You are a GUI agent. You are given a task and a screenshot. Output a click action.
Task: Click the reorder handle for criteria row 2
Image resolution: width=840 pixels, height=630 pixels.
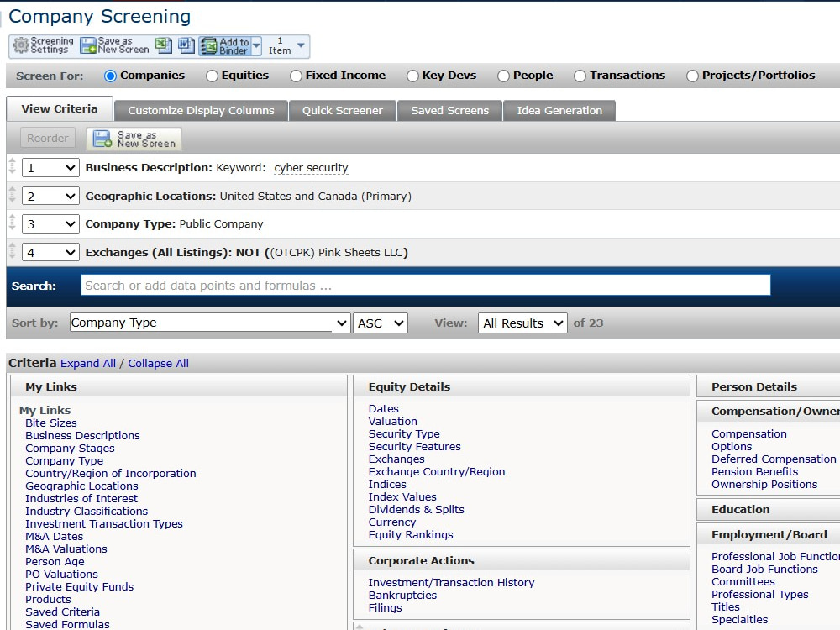tap(13, 196)
